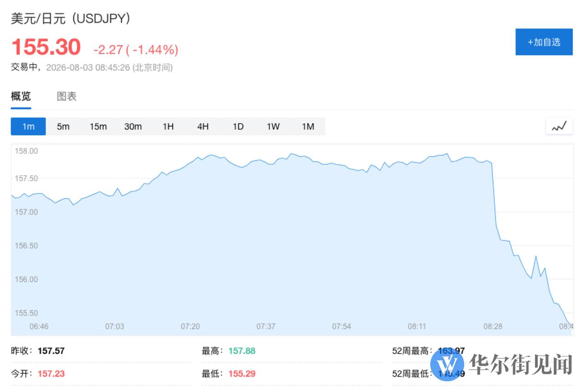Switch chart type using the line-chart icon
The width and height of the screenshot is (583, 392).
(x=559, y=127)
